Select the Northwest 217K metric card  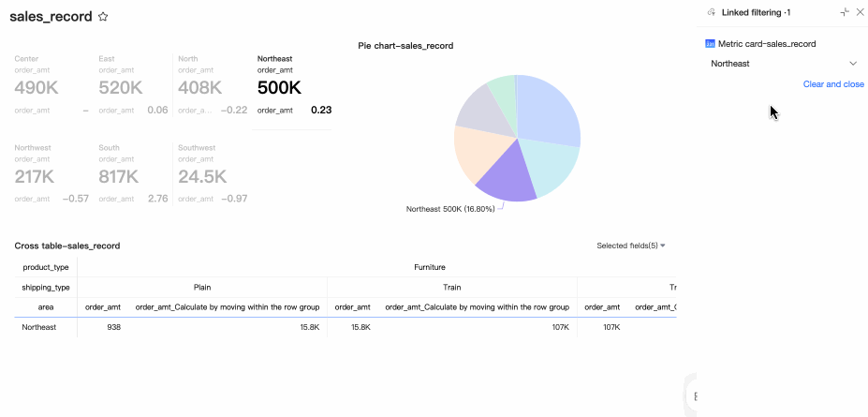[51, 173]
